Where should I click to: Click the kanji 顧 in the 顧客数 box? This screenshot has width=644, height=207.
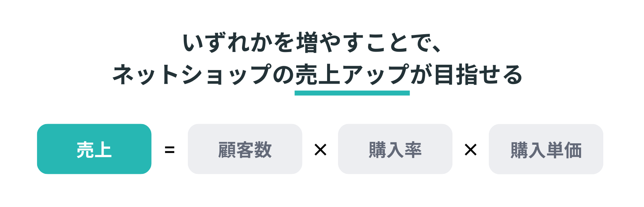[227, 150]
